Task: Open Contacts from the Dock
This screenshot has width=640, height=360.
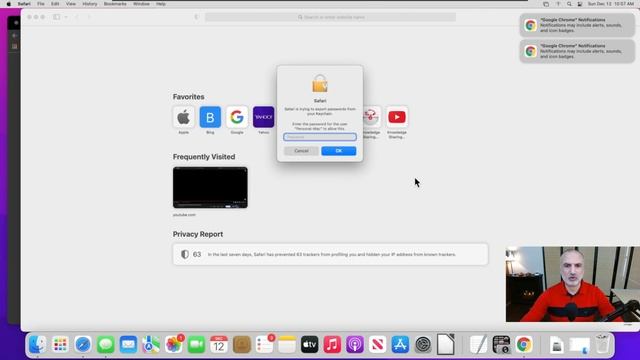Action: click(x=242, y=344)
